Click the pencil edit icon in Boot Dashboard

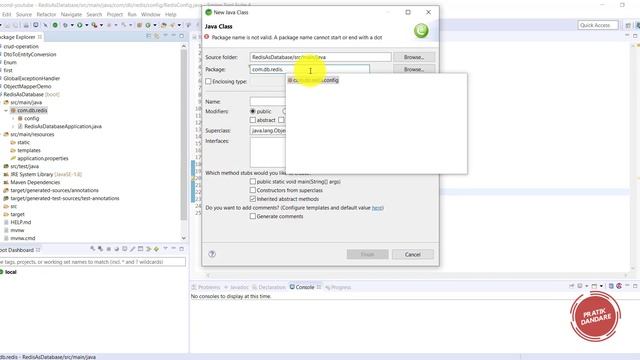[132, 249]
